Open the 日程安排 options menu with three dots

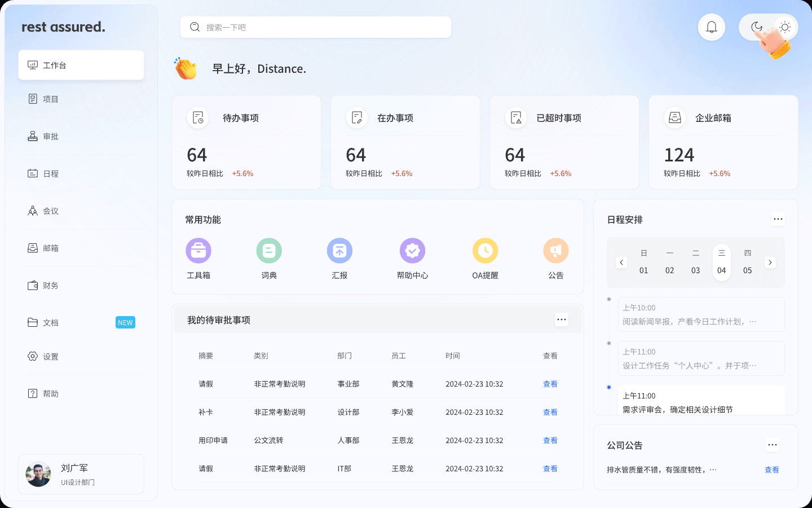point(778,219)
